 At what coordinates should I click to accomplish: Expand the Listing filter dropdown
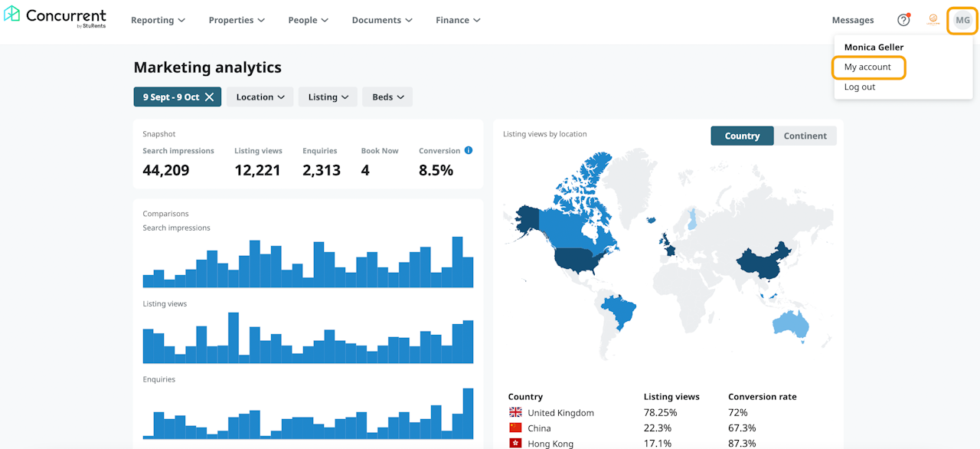pos(328,97)
